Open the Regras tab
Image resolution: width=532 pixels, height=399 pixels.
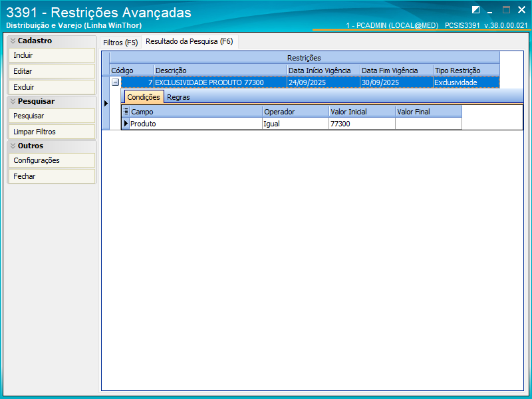(178, 97)
